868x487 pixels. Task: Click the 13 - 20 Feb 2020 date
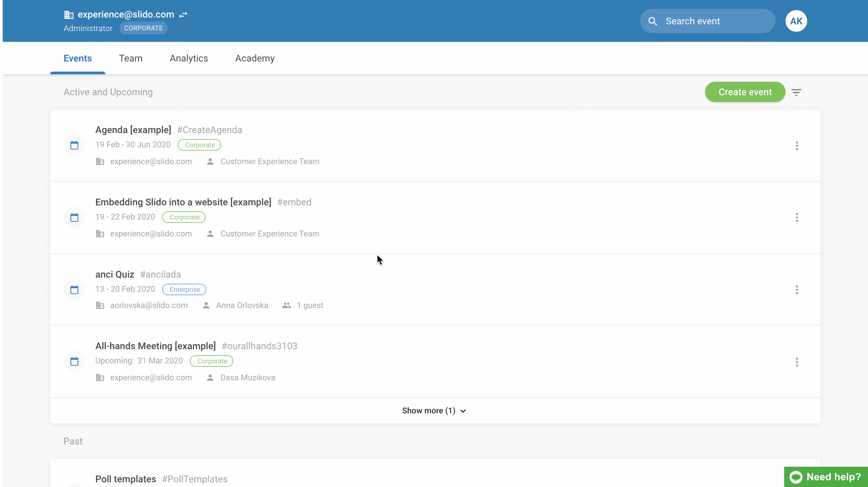(125, 289)
